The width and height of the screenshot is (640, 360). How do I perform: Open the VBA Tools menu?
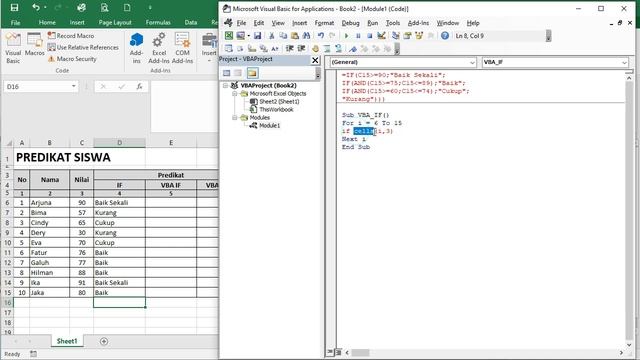tap(393, 23)
